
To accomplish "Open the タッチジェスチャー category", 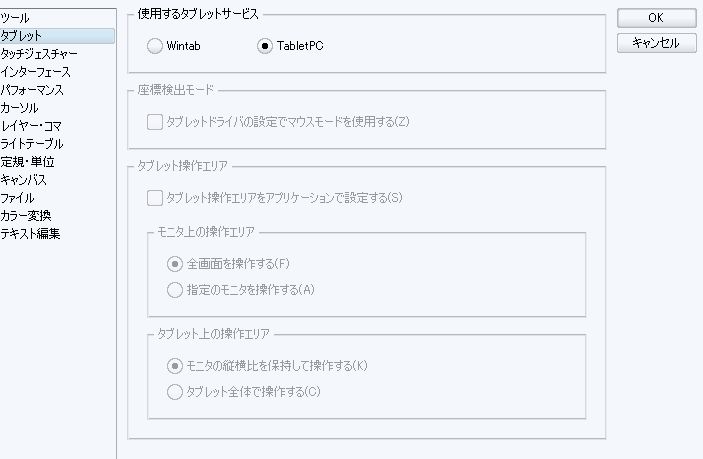I will tap(39, 54).
